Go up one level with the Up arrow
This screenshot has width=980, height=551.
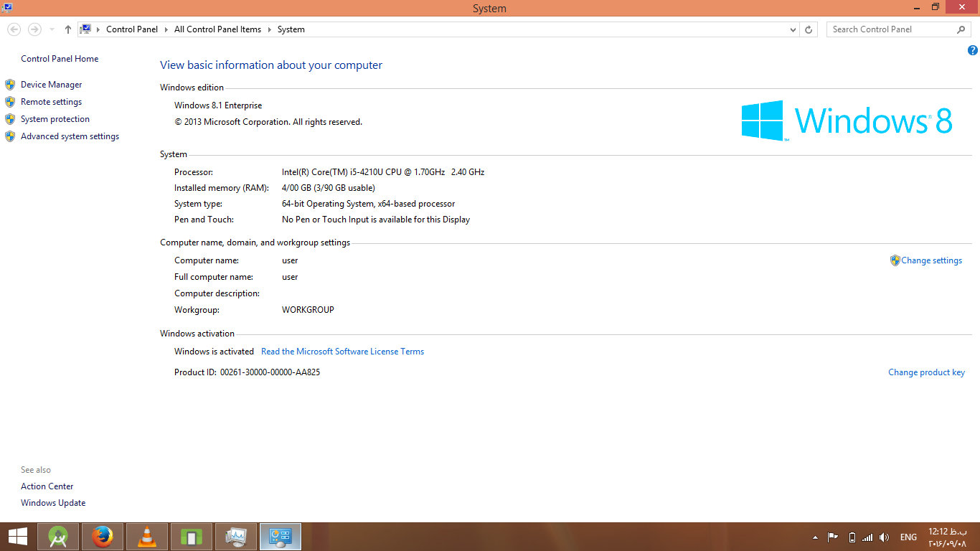[x=68, y=29]
